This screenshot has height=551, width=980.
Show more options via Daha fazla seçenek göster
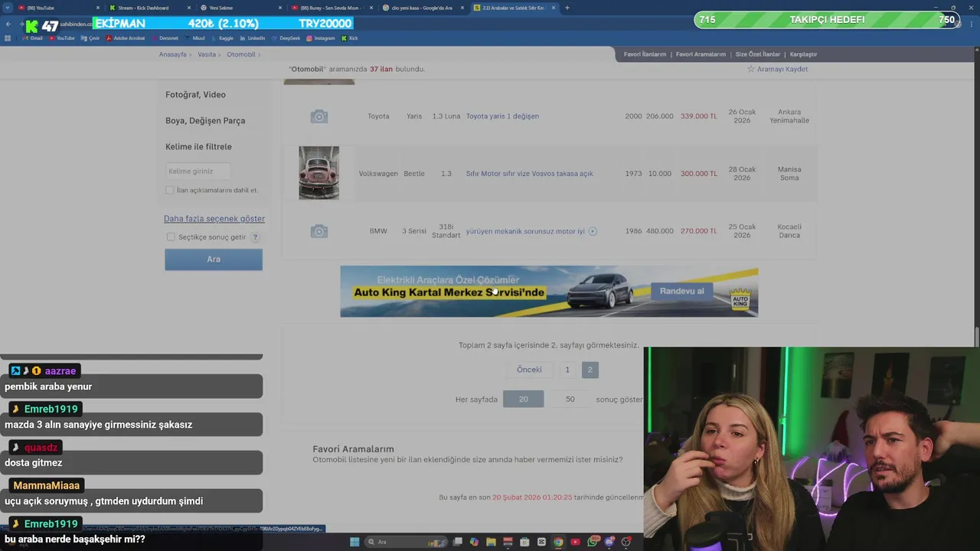214,219
